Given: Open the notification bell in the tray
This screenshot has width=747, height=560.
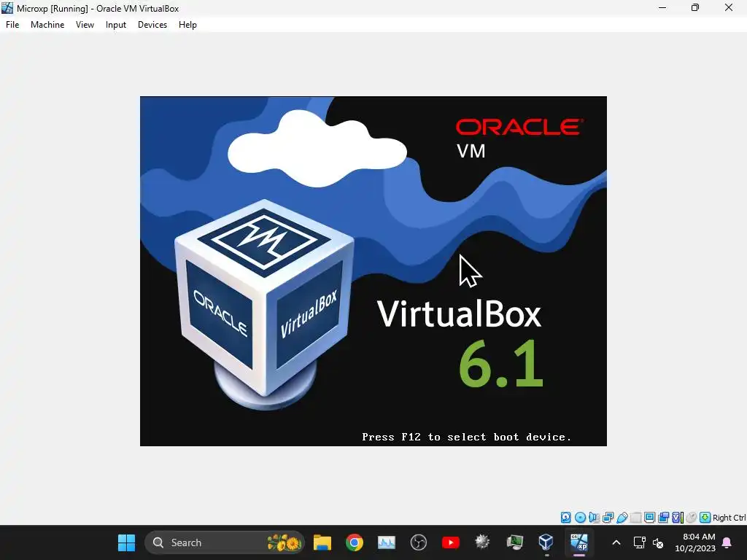Looking at the screenshot, I should pyautogui.click(x=727, y=542).
